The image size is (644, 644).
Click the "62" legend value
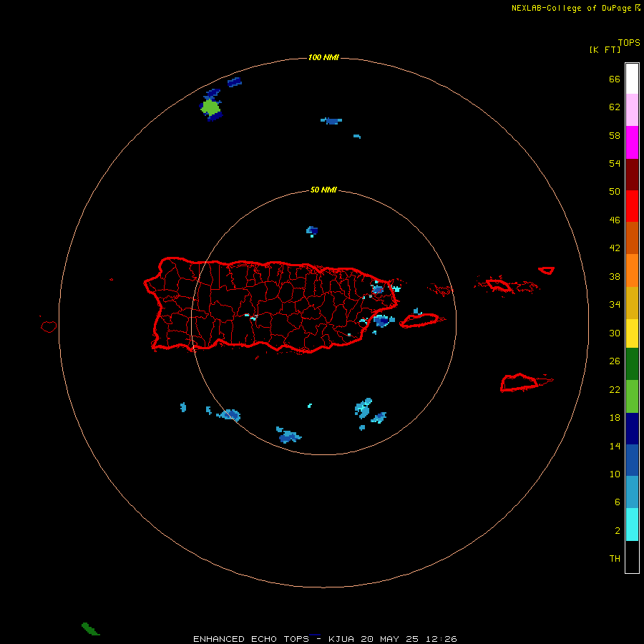(x=615, y=107)
